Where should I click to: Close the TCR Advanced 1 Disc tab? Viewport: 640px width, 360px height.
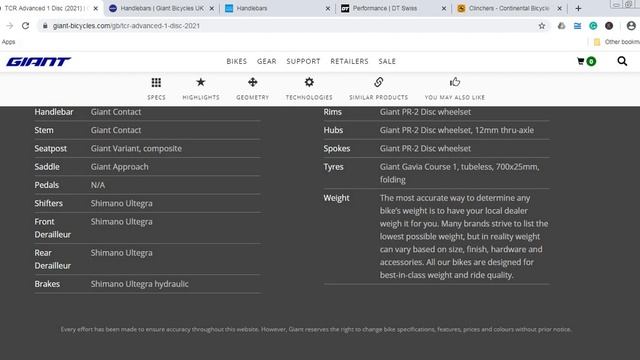96,8
